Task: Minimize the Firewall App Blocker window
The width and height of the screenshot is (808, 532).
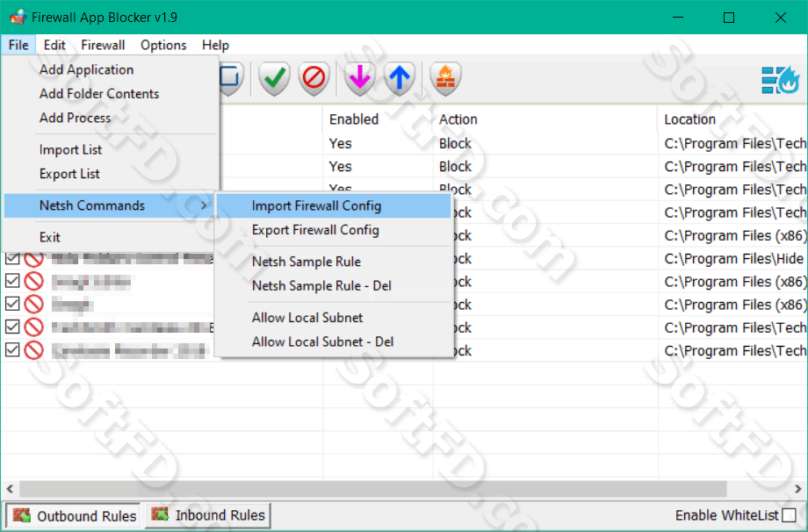Action: [678, 18]
